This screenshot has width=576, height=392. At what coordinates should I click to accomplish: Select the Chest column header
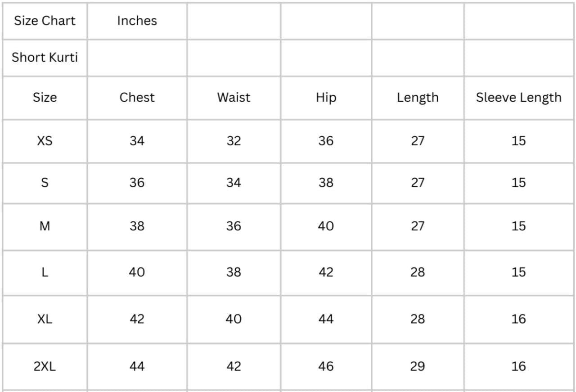click(x=137, y=97)
